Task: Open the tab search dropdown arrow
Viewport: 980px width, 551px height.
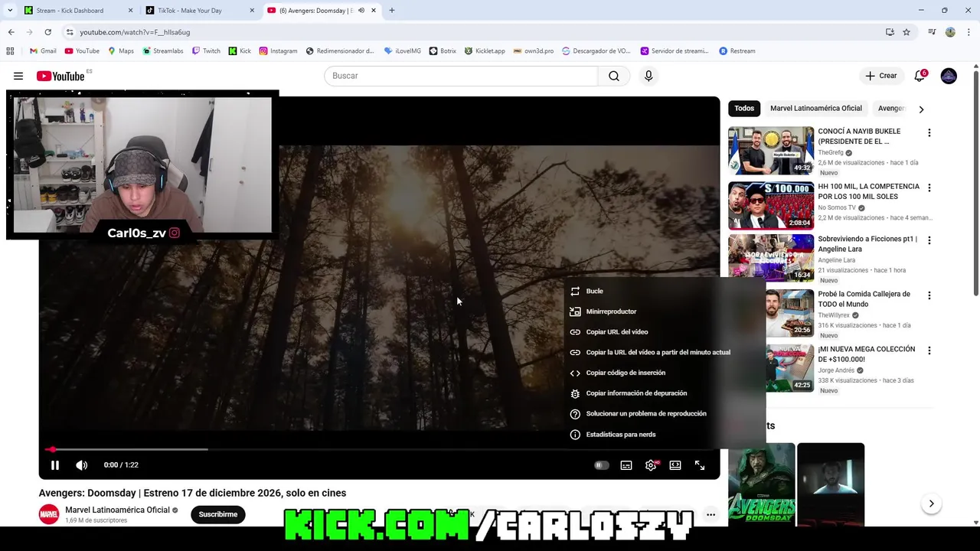Action: 10,11
